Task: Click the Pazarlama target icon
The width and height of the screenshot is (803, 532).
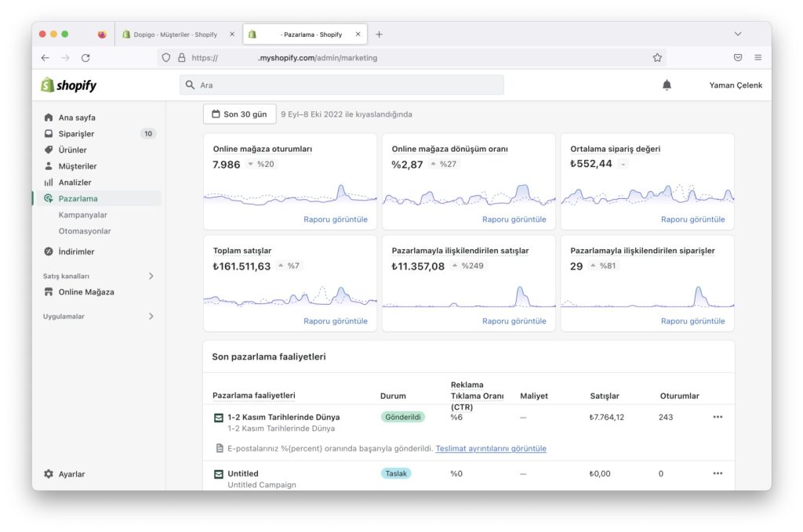Action: click(49, 198)
